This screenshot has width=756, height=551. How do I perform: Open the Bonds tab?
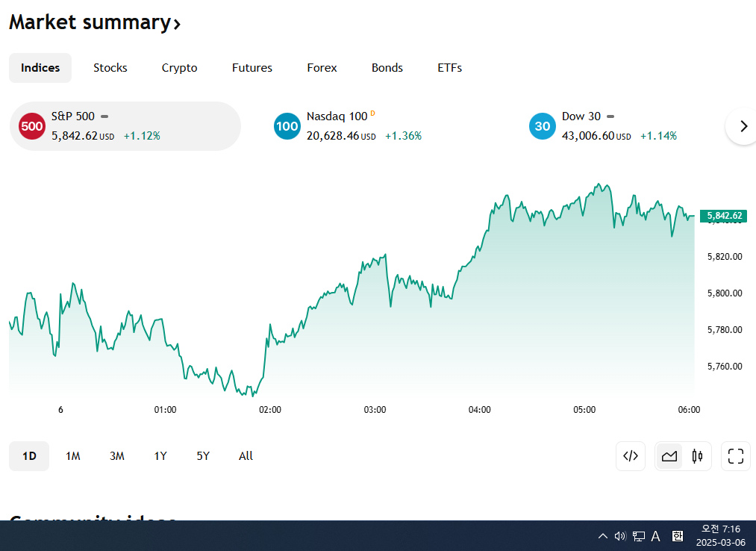click(x=387, y=68)
